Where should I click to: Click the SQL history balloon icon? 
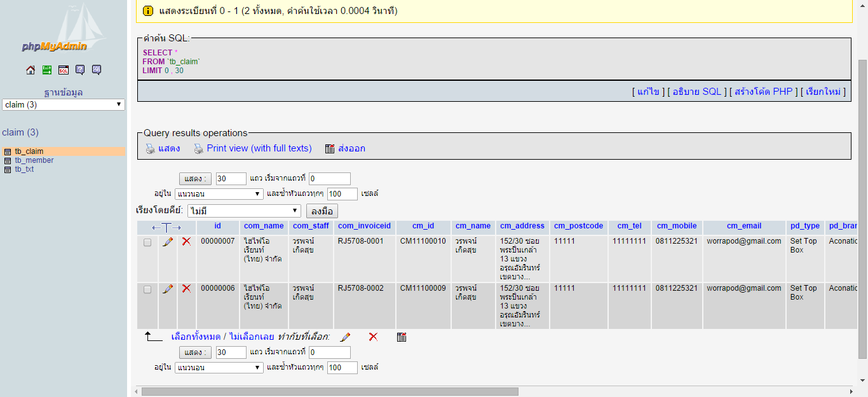96,70
